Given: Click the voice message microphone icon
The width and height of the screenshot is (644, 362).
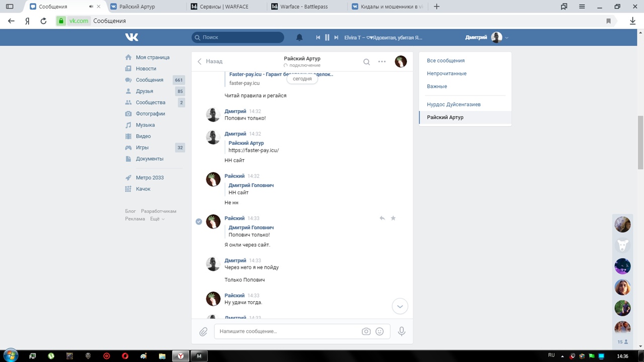Looking at the screenshot, I should click(x=401, y=331).
